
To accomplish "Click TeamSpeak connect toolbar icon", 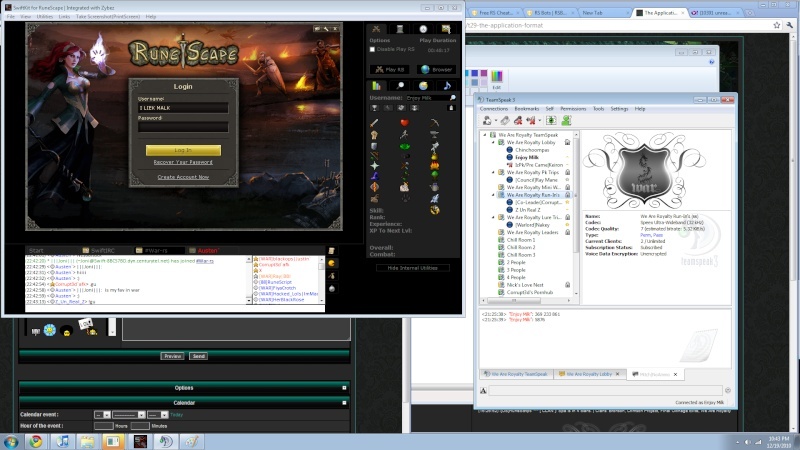I will (x=487, y=121).
